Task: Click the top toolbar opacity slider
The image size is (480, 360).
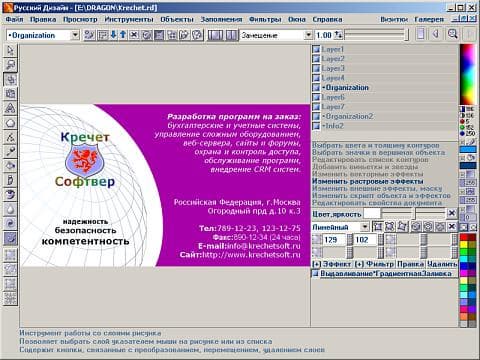Action: coord(377,34)
